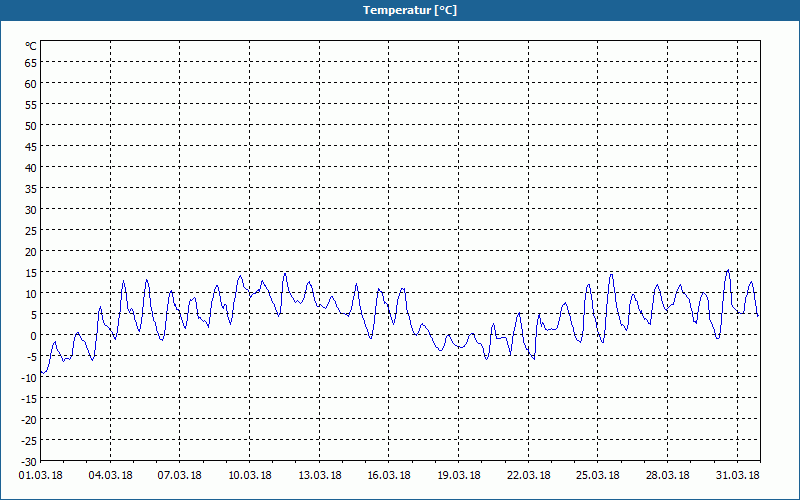Click the -20 y-axis label
This screenshot has height=500, width=800.
pos(29,419)
